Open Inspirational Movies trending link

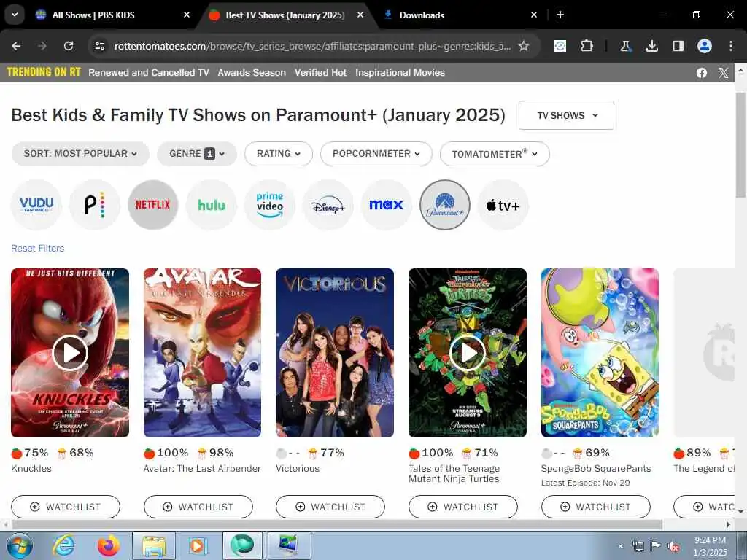point(400,72)
